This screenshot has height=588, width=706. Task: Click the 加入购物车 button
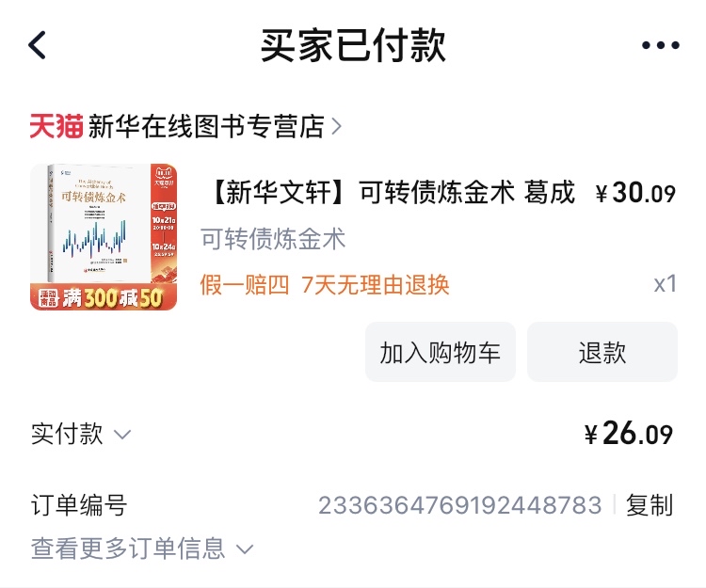click(x=441, y=352)
